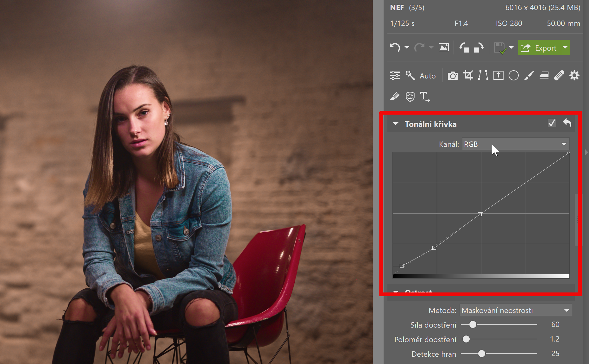Rotate the image right
589x364 pixels.
[x=479, y=48]
